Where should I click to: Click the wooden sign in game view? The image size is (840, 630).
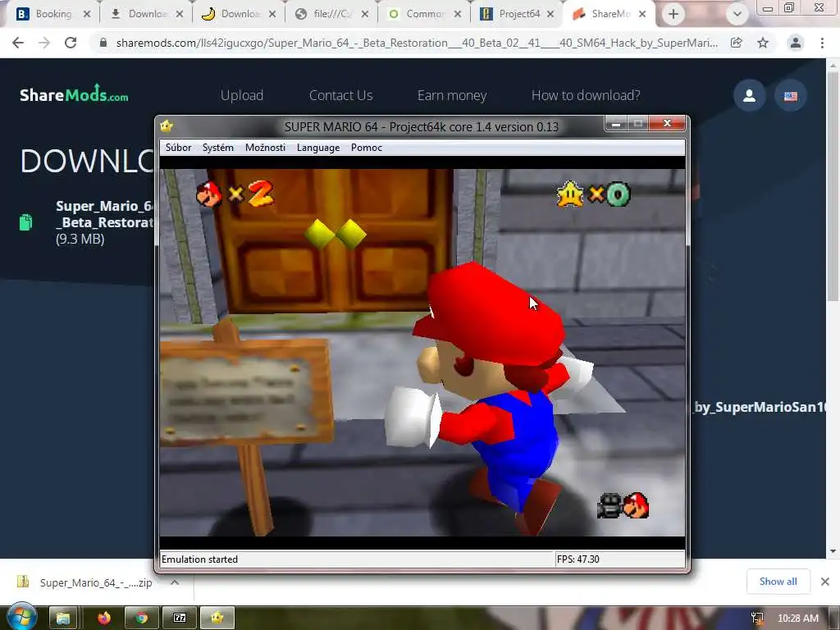(246, 394)
